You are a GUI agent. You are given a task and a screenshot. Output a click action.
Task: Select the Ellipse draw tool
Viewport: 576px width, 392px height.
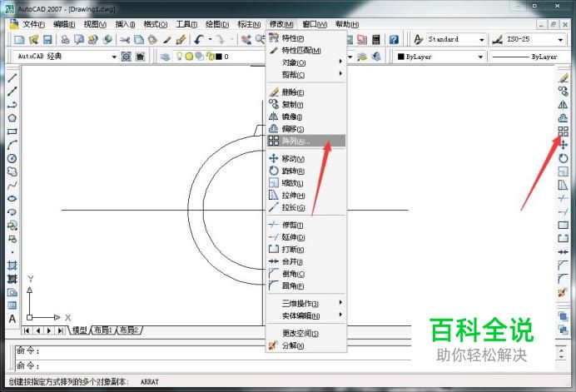(x=12, y=199)
